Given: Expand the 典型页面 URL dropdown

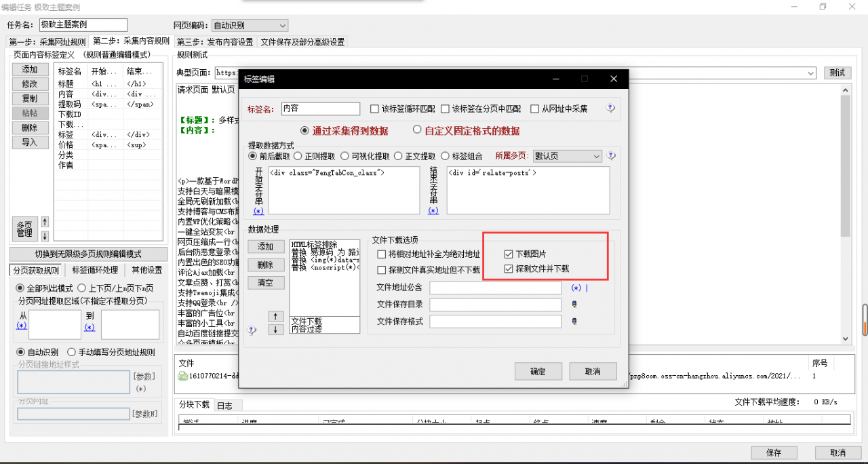Looking at the screenshot, I should [812, 73].
